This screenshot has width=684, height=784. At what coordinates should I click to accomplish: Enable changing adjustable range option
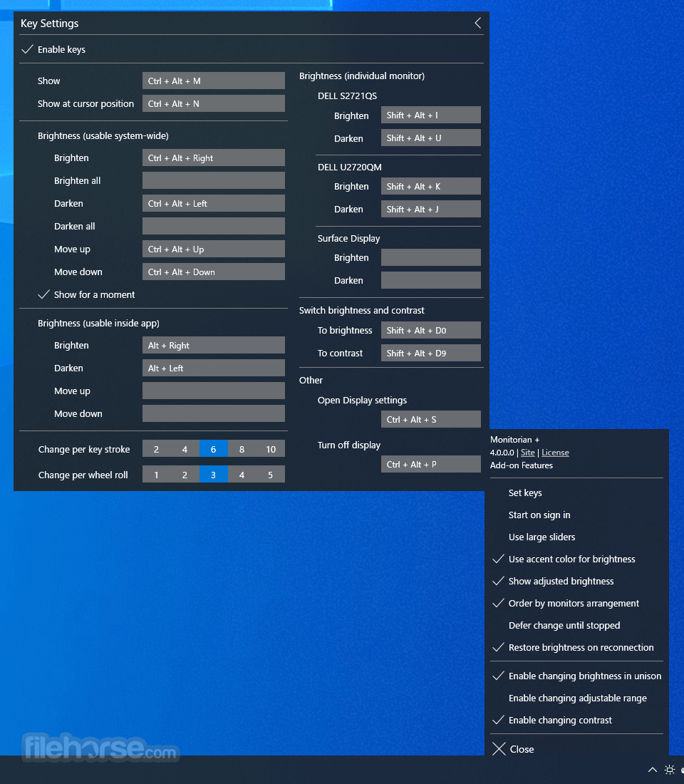click(x=578, y=698)
